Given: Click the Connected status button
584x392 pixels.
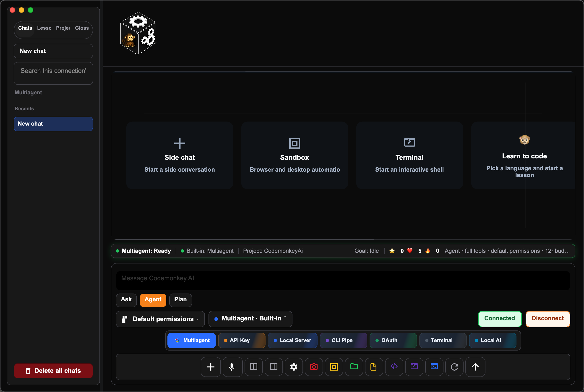Looking at the screenshot, I should point(500,319).
